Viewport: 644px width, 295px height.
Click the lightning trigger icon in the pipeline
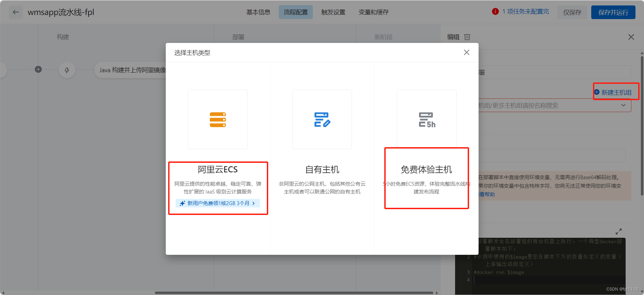pyautogui.click(x=67, y=70)
